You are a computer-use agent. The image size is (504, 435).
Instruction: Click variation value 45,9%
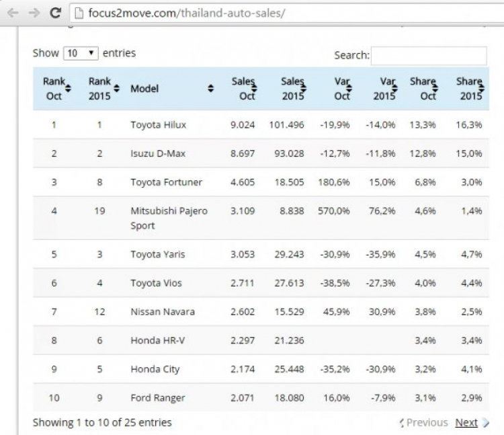pos(336,311)
